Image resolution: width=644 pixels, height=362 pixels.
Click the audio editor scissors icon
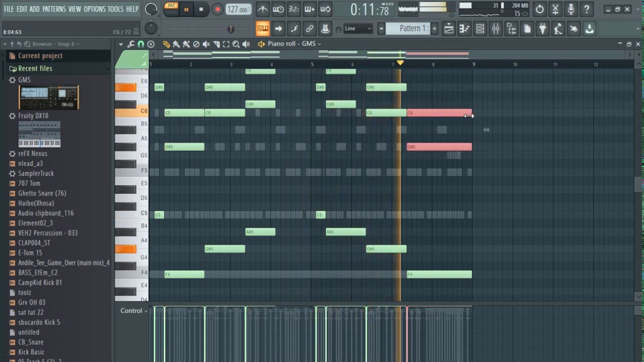pos(555,9)
